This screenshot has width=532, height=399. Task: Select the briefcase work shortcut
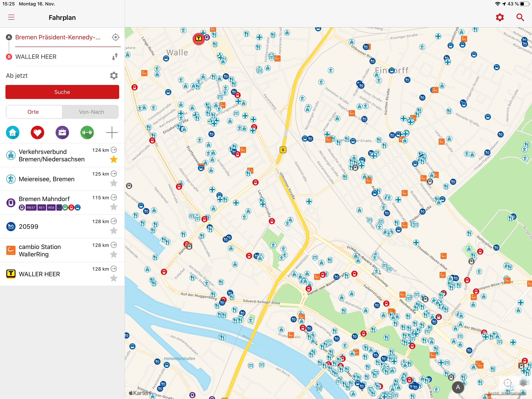pos(62,132)
